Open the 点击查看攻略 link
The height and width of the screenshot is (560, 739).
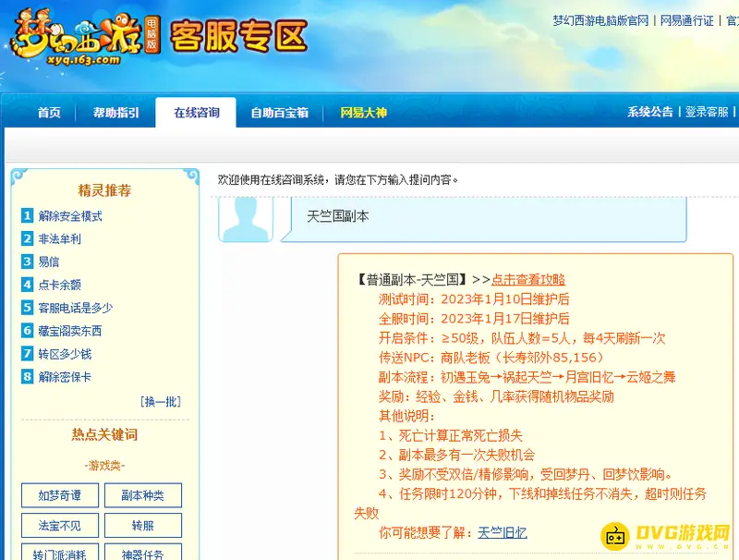click(x=528, y=279)
